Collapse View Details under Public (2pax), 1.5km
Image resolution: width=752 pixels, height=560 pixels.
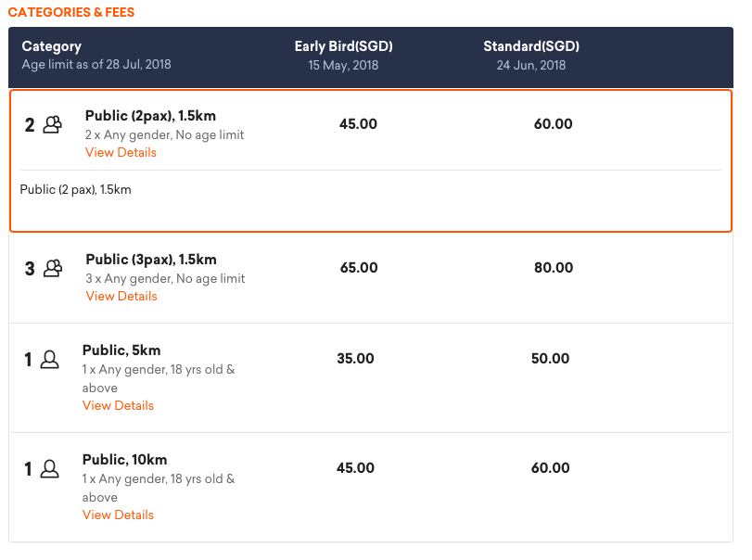pos(121,152)
